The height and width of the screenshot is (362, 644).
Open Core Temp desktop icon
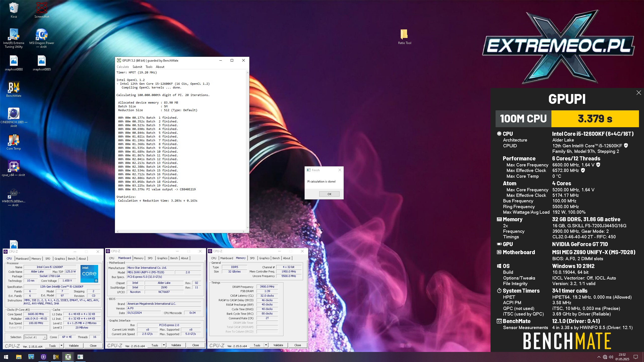tap(14, 142)
